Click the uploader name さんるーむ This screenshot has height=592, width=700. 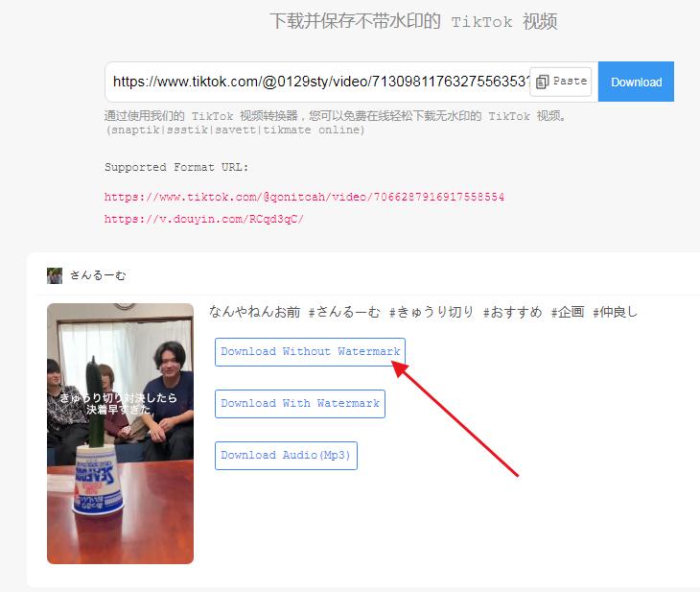point(98,275)
